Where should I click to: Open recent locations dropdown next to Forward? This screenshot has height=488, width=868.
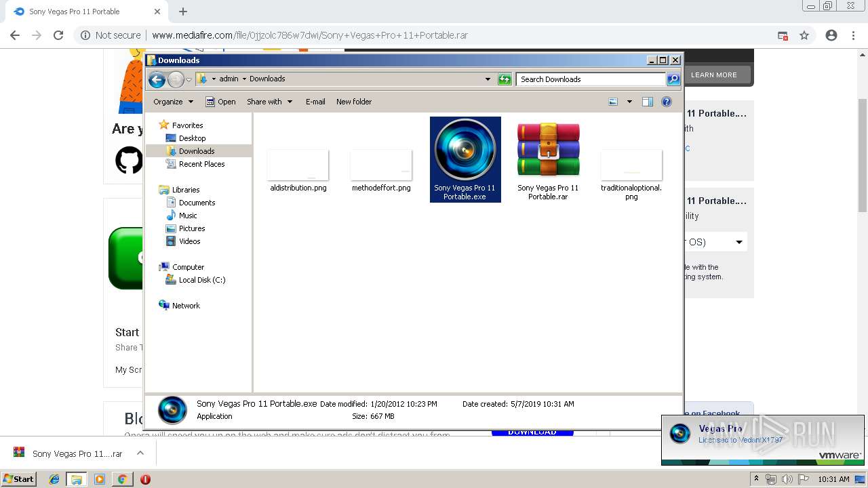coord(189,80)
